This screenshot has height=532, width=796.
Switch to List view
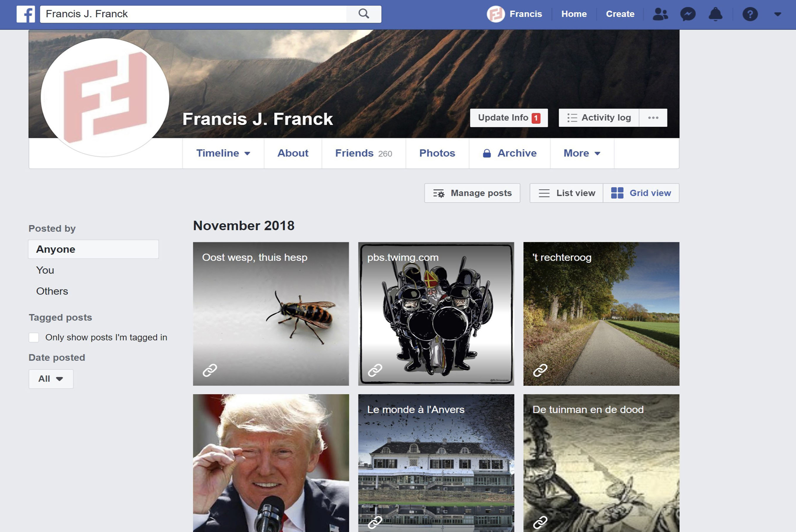(x=566, y=193)
